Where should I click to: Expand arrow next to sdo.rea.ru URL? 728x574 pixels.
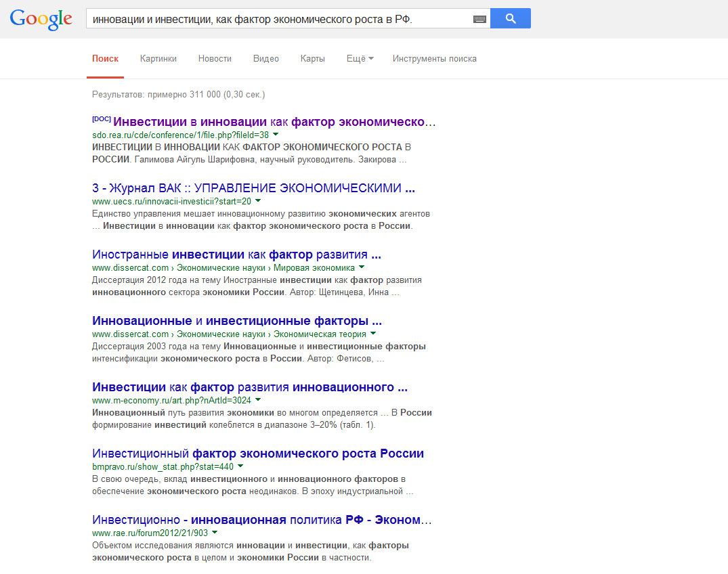click(x=276, y=135)
